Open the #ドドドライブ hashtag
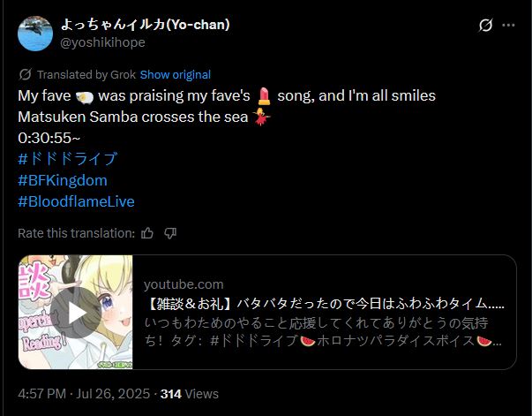Screen dimensions: 532x416 point(68,159)
